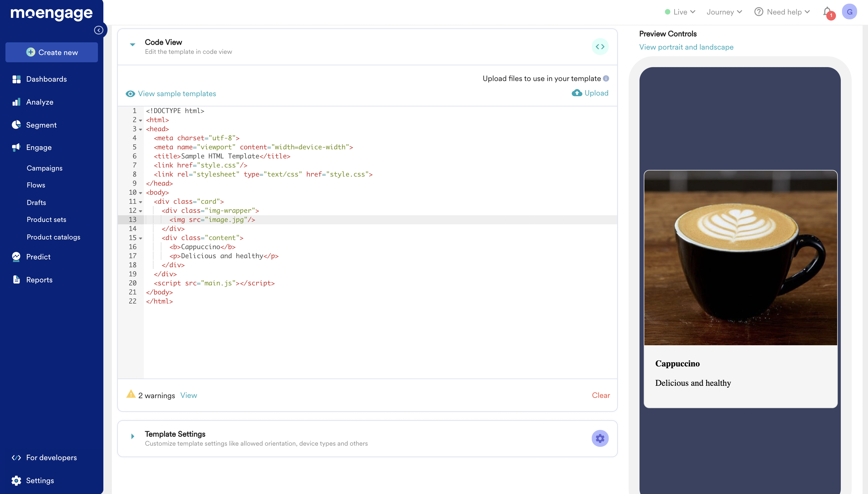Fold the html tag at line 2
868x494 pixels.
[140, 120]
